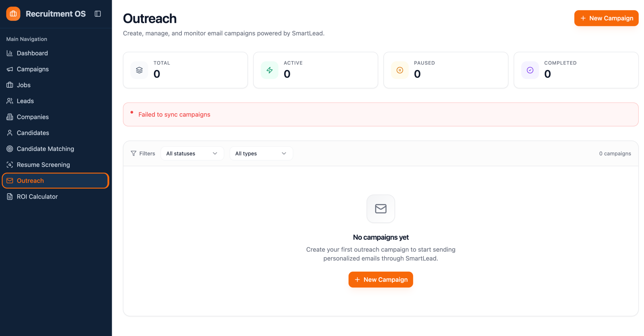Click the Recruitment OS title text

(x=56, y=14)
